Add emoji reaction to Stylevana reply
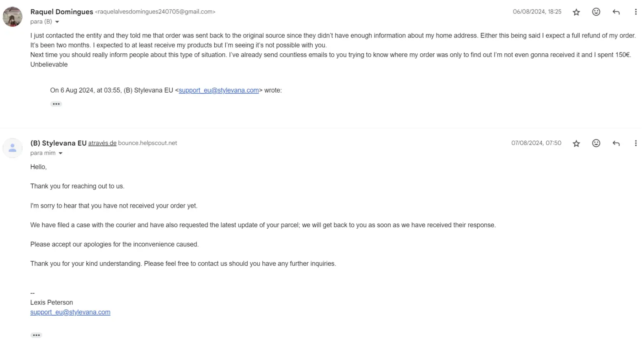 [x=596, y=143]
